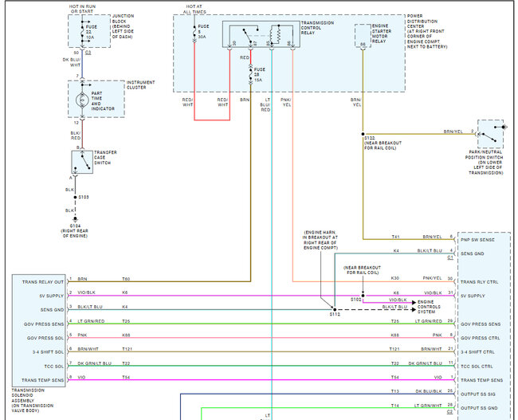Click the 'LT BLU/RED' wire label below the relay
This screenshot has height=420, width=518.
tap(265, 104)
